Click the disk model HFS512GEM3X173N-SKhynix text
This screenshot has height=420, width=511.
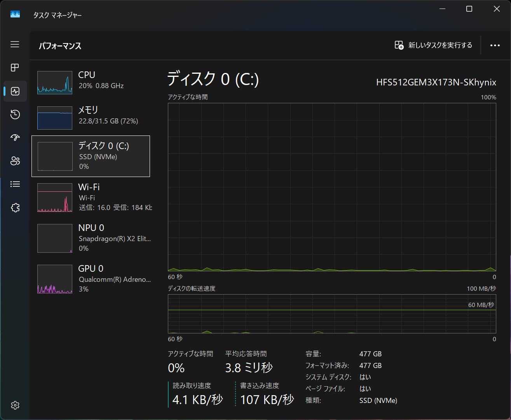tap(436, 82)
